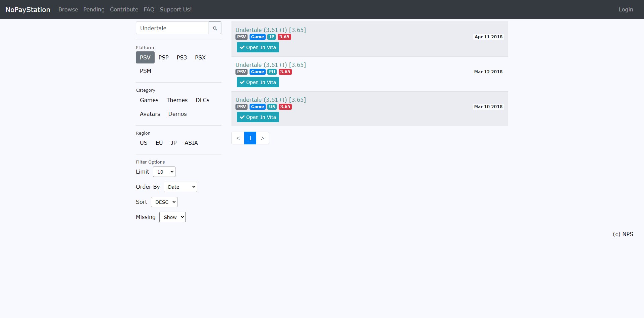Click Open In Vita for EU release

click(x=258, y=82)
